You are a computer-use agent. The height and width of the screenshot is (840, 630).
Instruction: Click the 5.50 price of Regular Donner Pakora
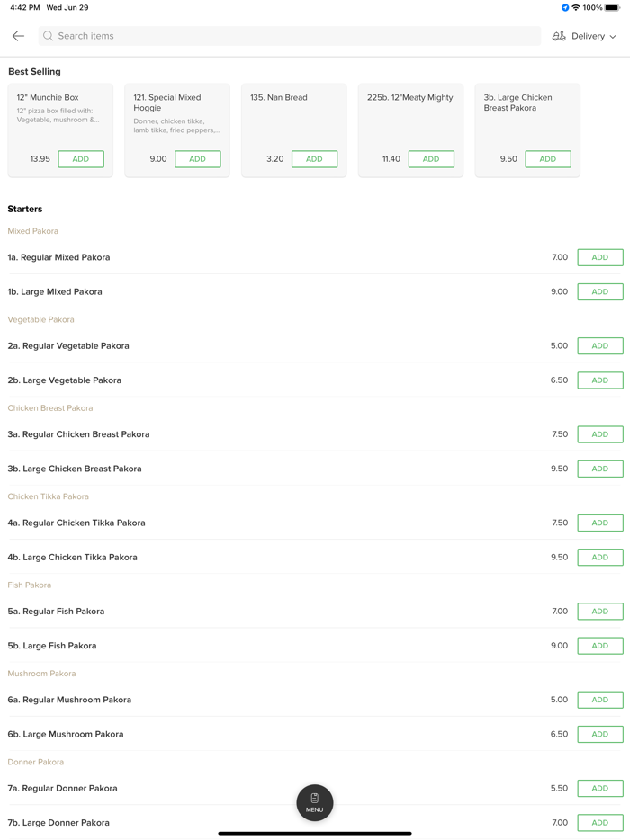pos(559,788)
